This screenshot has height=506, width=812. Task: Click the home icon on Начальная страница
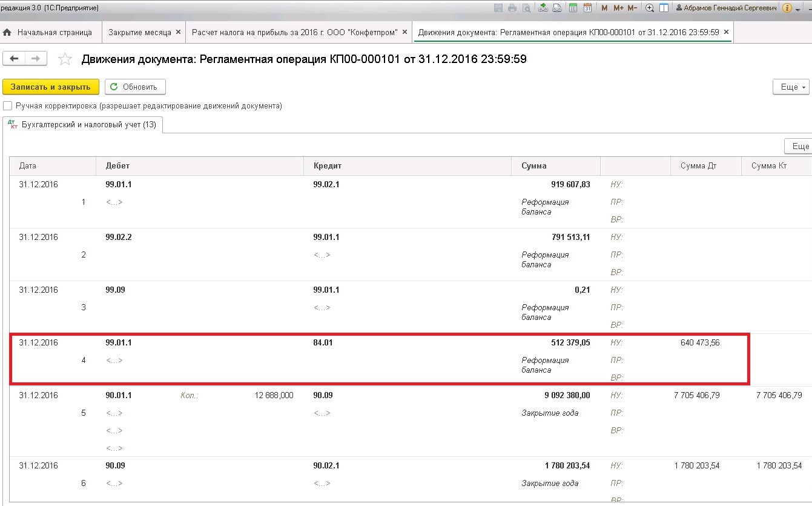click(8, 32)
